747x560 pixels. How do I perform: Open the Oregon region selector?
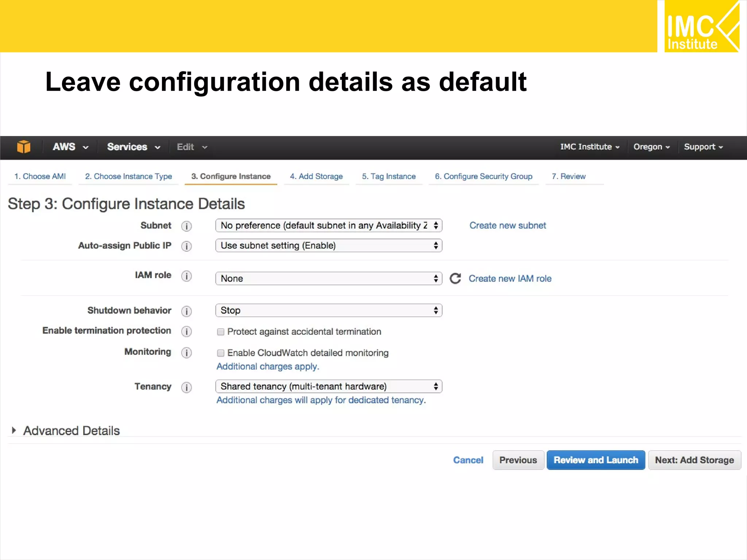pos(651,147)
